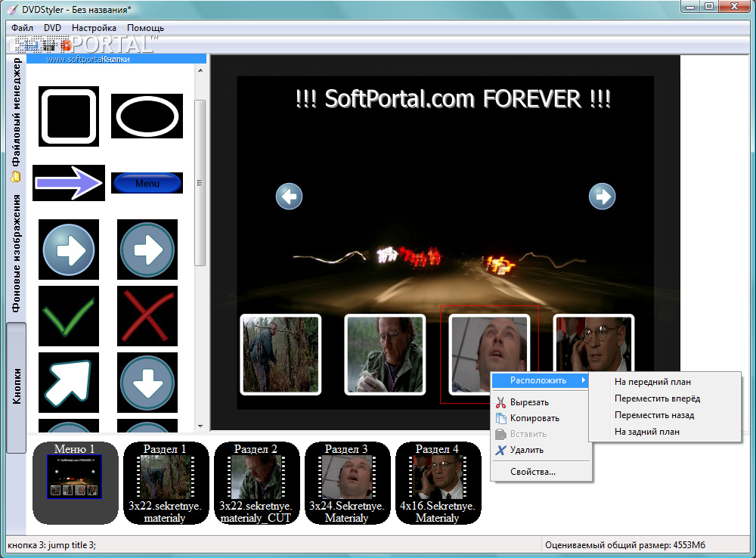756x558 pixels.
Task: Switch to the Фоновые изображения tab
Action: point(16,254)
